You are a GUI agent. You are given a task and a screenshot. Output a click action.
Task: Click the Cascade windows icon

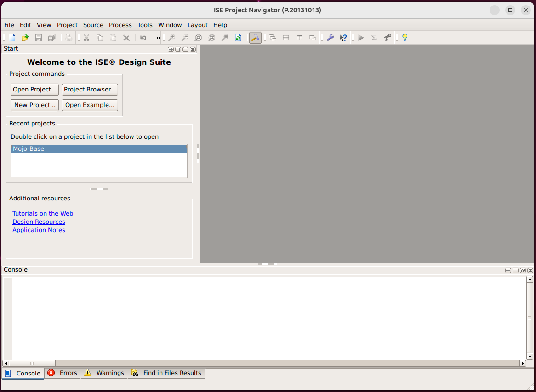point(273,38)
